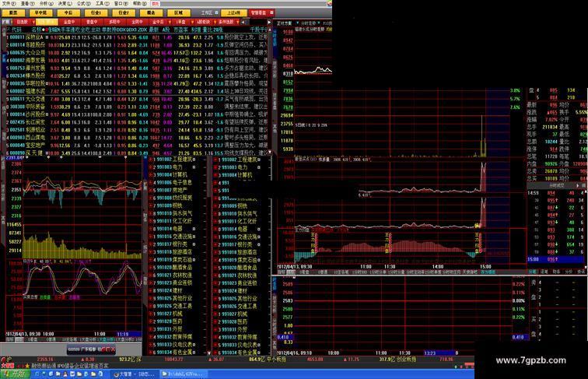Click the stock table scrollbar down arrow
The image size is (588, 379).
pos(270,153)
